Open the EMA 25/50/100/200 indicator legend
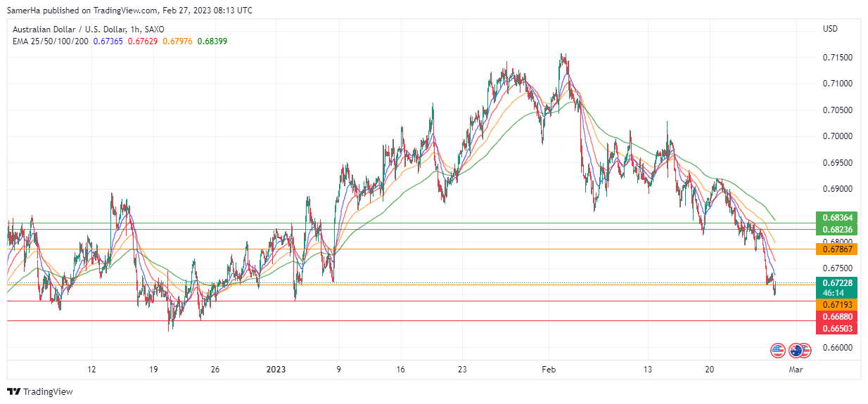 pyautogui.click(x=51, y=41)
